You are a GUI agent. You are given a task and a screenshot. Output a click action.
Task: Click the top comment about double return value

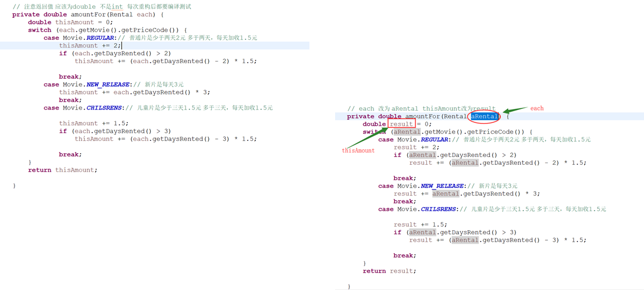pyautogui.click(x=102, y=7)
